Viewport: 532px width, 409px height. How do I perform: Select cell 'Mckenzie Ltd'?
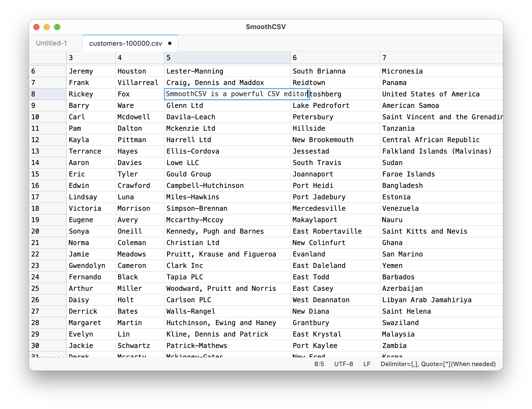(227, 128)
